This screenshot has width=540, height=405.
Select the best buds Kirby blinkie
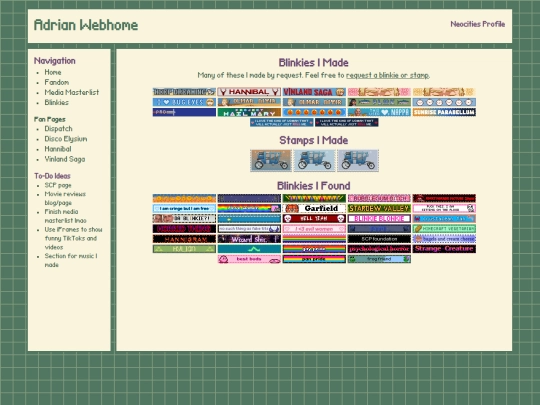[249, 259]
